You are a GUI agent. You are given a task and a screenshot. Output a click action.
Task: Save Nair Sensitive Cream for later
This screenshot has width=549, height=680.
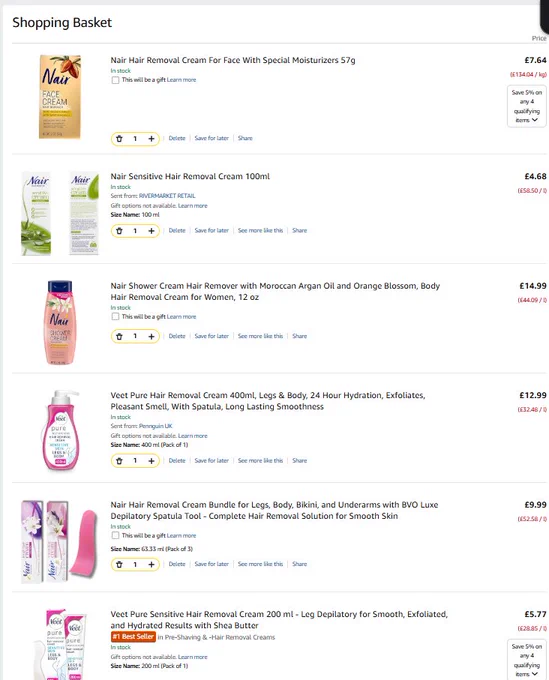coord(212,231)
